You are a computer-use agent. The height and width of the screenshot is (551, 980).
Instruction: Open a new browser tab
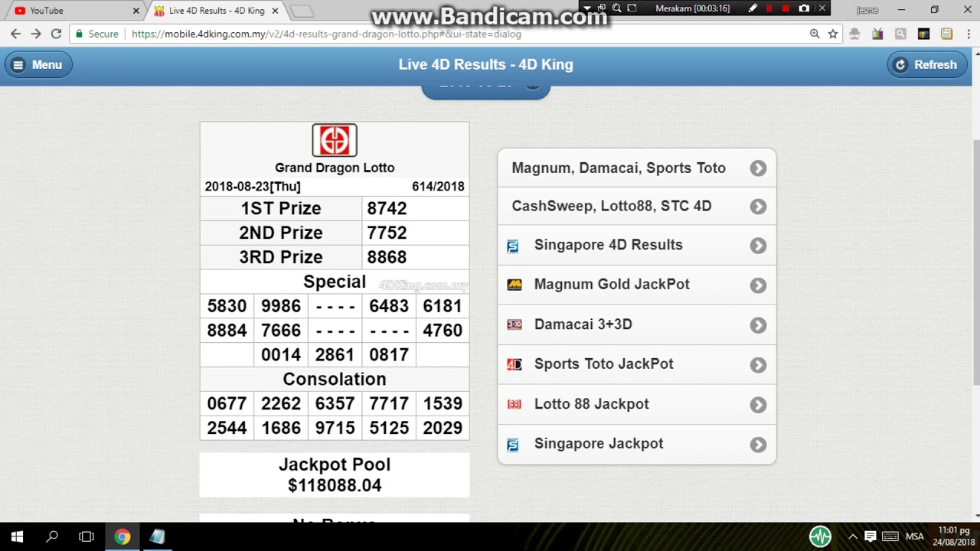(x=302, y=11)
